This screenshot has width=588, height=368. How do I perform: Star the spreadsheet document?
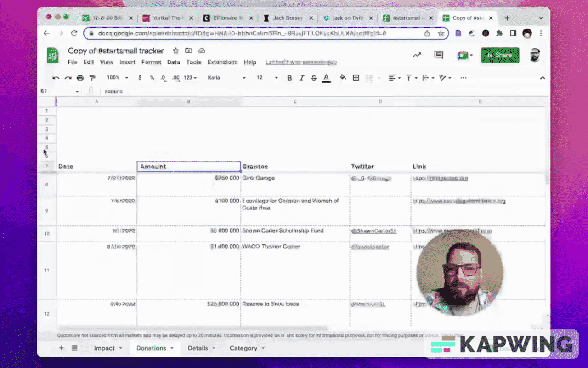click(x=175, y=51)
